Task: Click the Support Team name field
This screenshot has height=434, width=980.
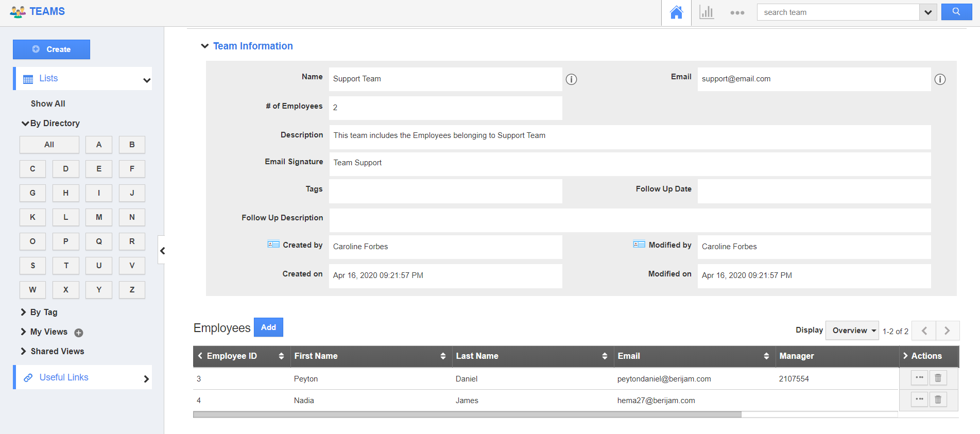Action: [445, 79]
